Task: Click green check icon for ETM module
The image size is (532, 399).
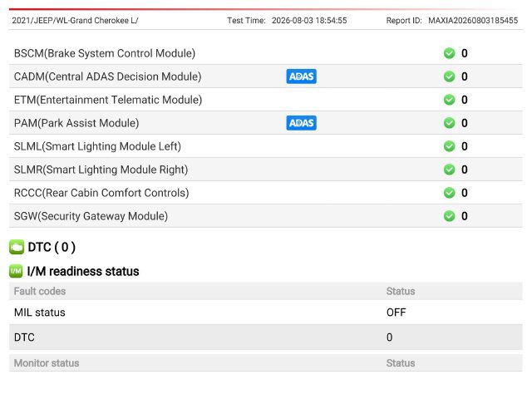Action: pos(449,100)
